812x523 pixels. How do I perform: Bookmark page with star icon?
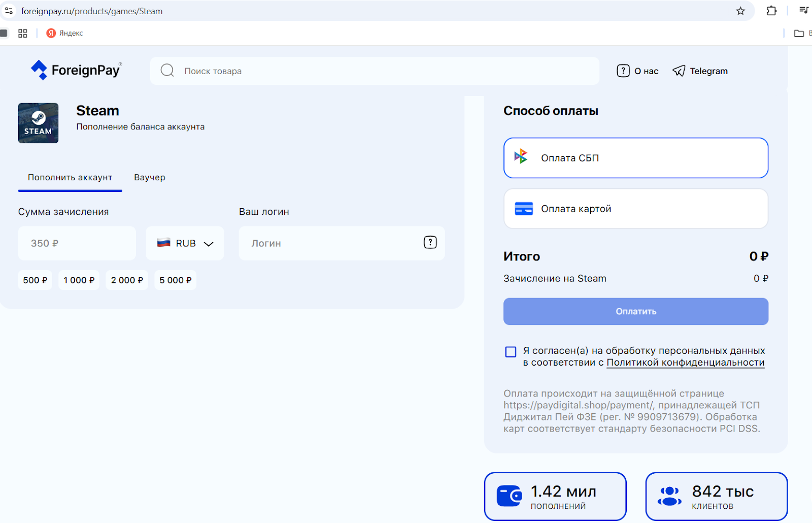point(740,11)
